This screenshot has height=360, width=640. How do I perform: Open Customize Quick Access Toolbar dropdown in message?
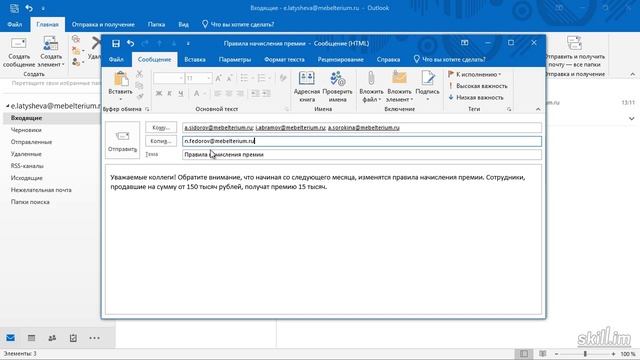188,43
